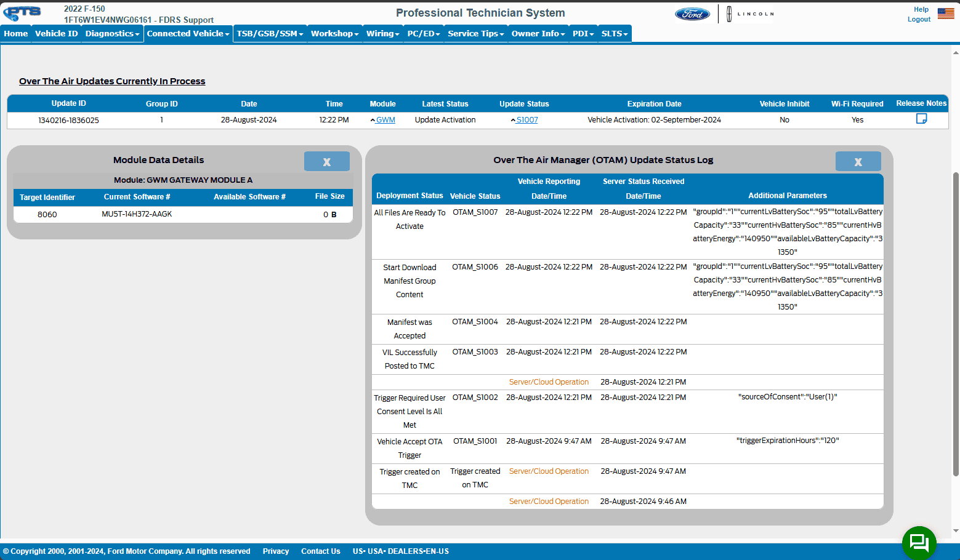Close the Module Data Details panel
Viewport: 960px width, 560px height.
pyautogui.click(x=326, y=162)
